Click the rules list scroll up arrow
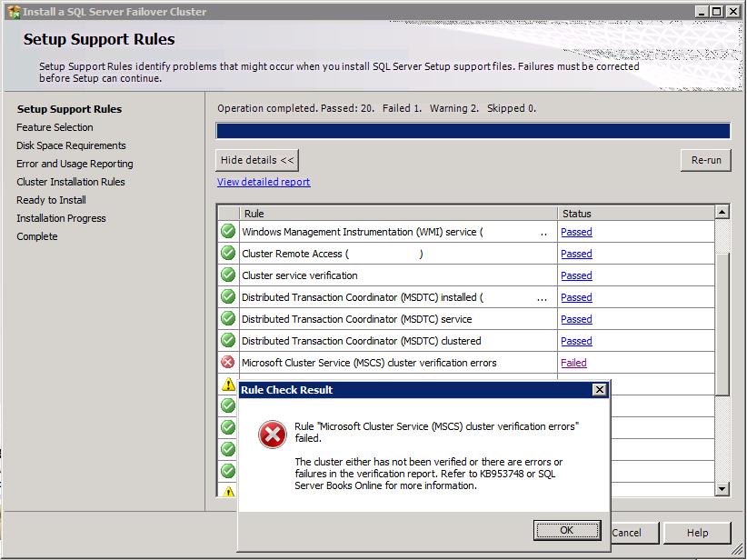 coord(722,212)
